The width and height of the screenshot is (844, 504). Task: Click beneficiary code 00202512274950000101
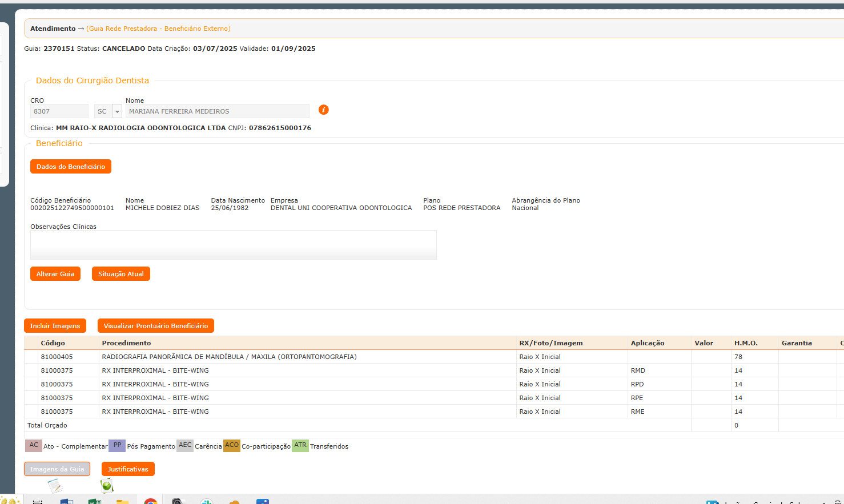pyautogui.click(x=72, y=208)
